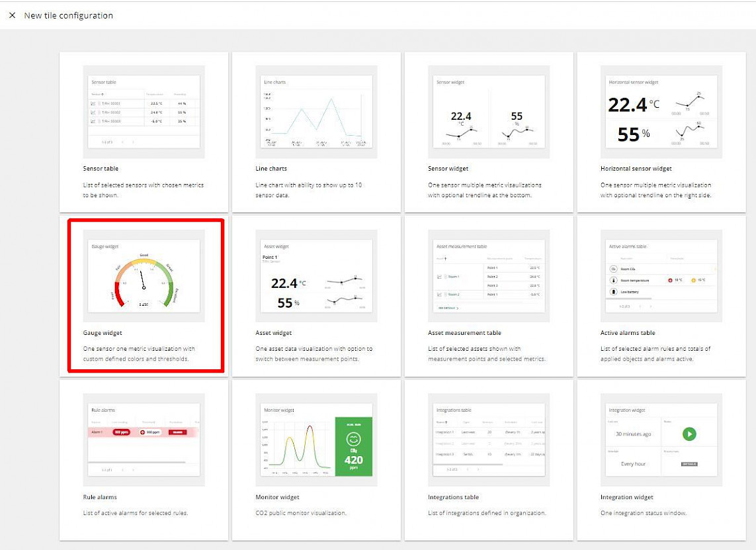Click the Integration widget preview image
The width and height of the screenshot is (756, 550).
point(661,440)
